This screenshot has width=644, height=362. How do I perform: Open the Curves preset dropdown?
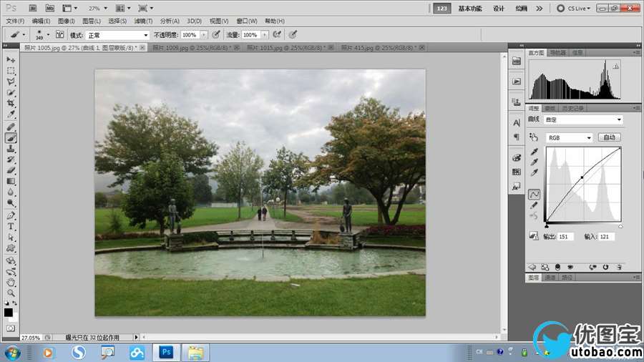click(x=583, y=120)
